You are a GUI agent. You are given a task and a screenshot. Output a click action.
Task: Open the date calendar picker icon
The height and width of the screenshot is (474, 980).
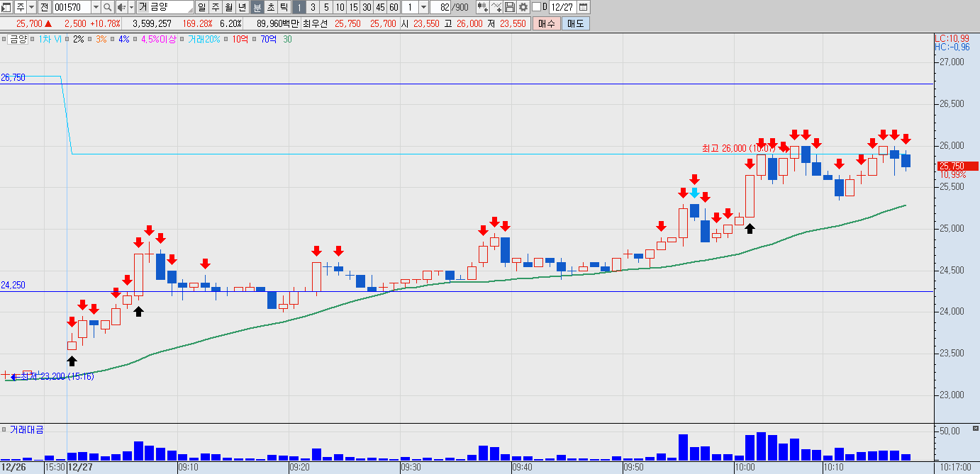click(583, 7)
